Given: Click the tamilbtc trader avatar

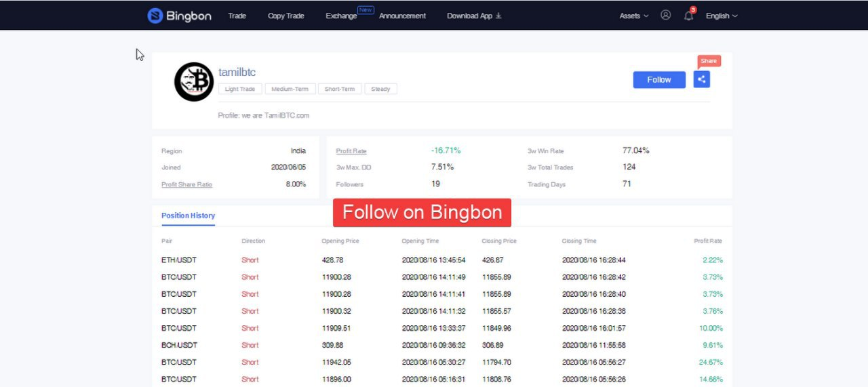Looking at the screenshot, I should click(x=194, y=82).
